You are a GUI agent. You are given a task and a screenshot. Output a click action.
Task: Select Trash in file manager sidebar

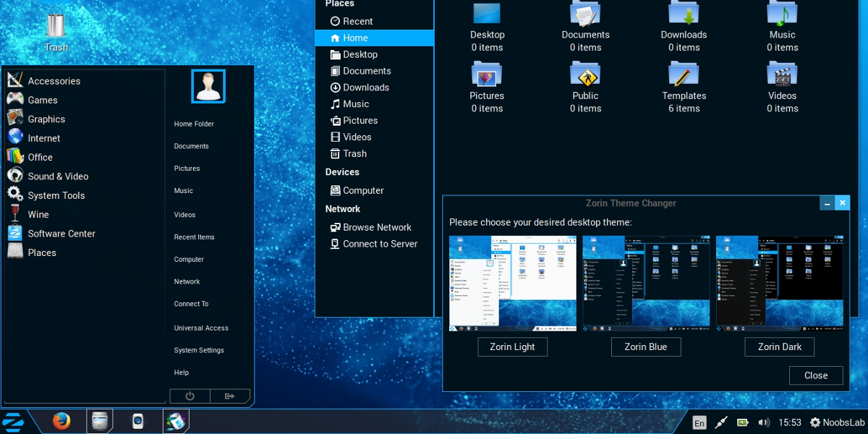(x=374, y=154)
